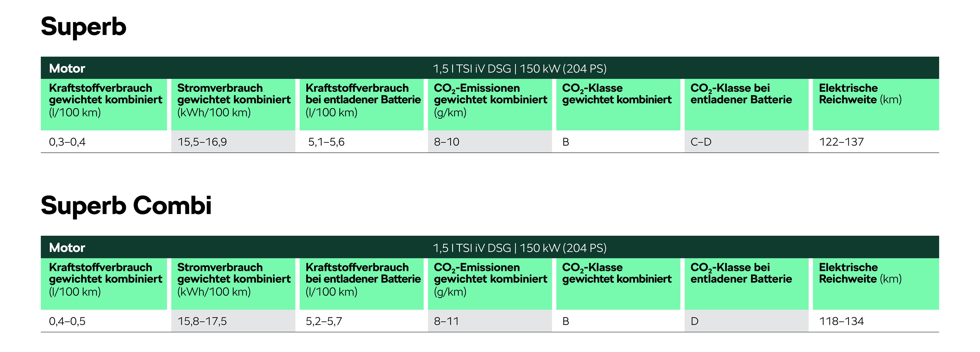
Task: Click the fuel consumption value 0,3–0,4
Action: click(67, 142)
